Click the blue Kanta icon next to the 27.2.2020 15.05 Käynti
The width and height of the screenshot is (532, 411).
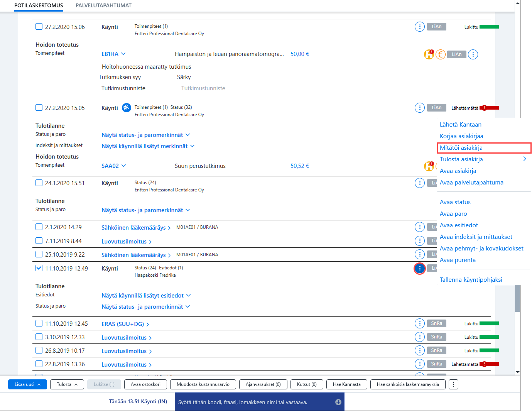127,108
